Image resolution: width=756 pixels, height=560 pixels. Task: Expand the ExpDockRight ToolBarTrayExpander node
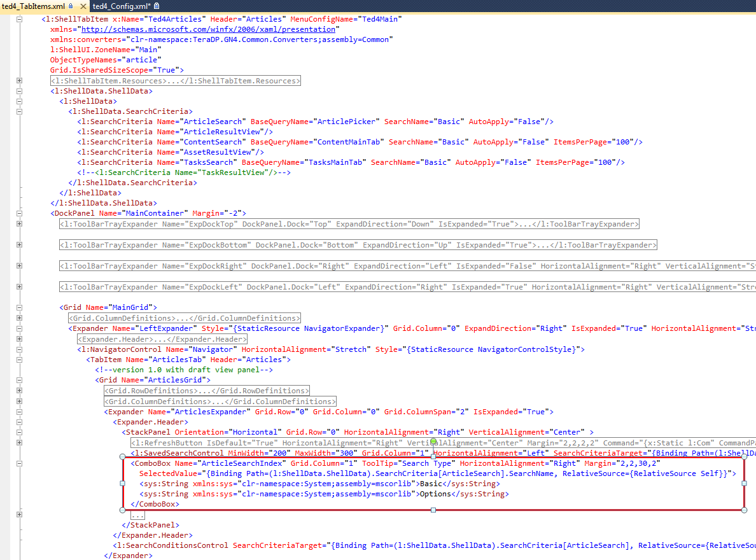(x=19, y=266)
